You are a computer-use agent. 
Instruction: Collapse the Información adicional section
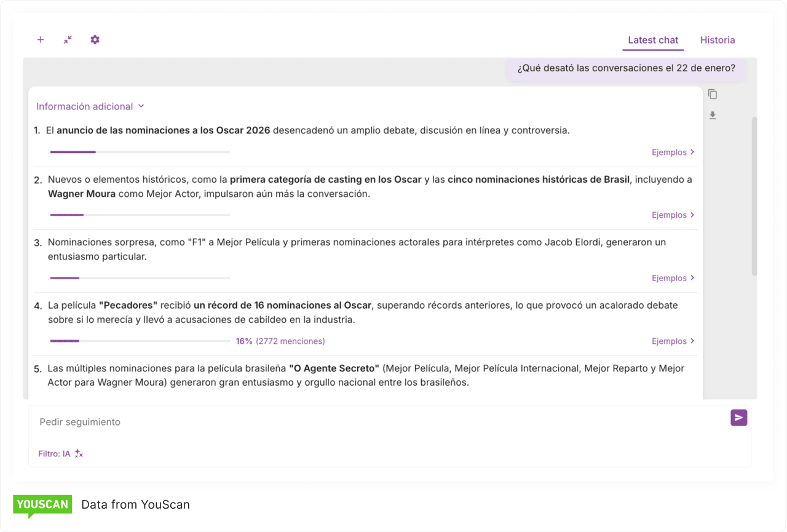[x=90, y=106]
